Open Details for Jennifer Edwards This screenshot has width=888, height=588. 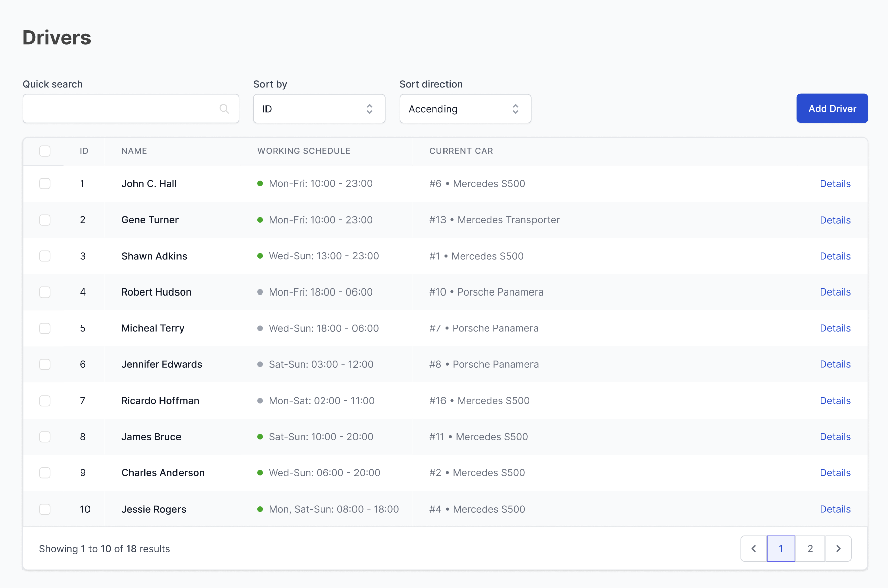click(x=835, y=364)
